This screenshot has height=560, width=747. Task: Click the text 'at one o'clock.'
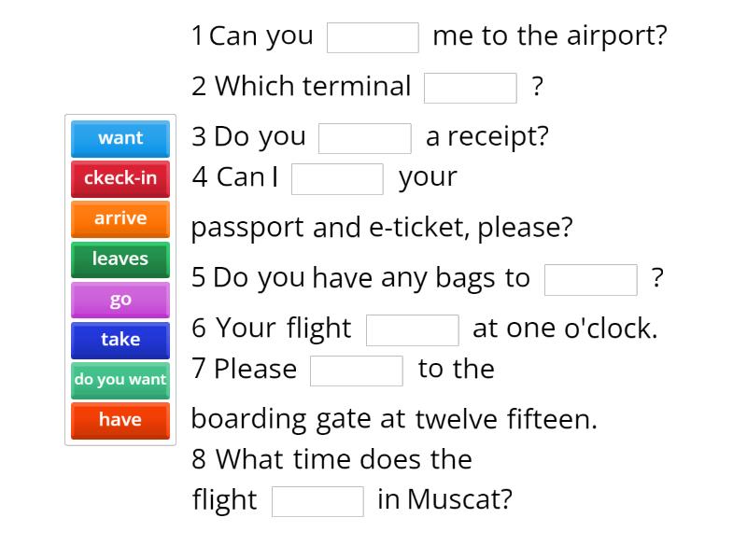coord(565,329)
